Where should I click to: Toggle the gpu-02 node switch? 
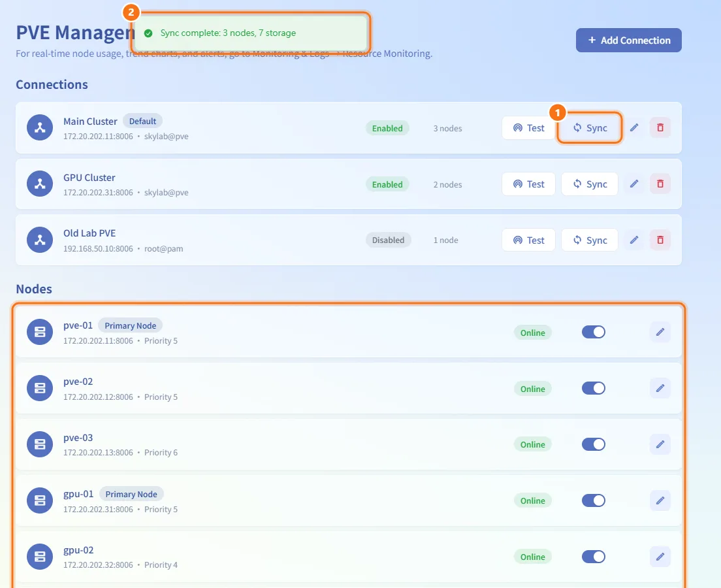pos(593,557)
